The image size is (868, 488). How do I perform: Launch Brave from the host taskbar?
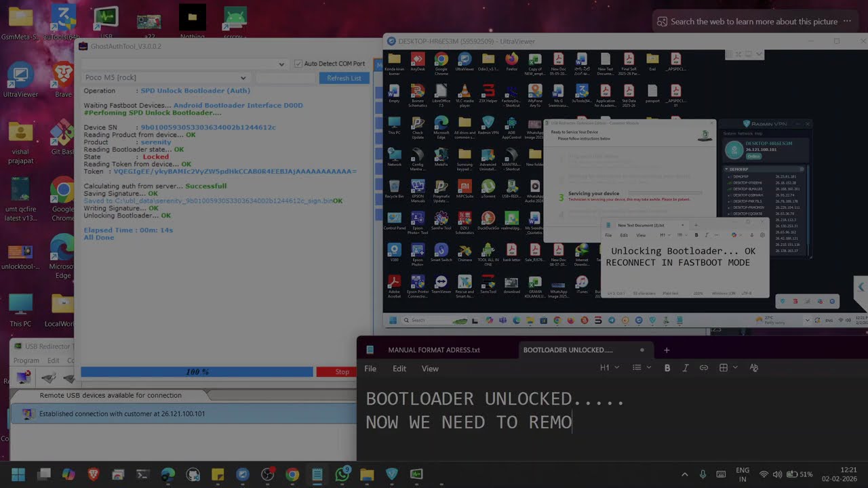coord(94,474)
